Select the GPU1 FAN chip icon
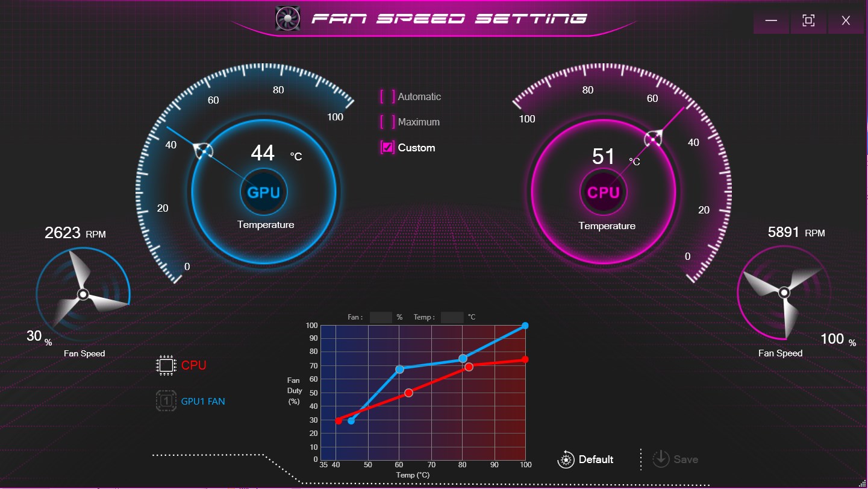The width and height of the screenshot is (868, 489). tap(166, 400)
